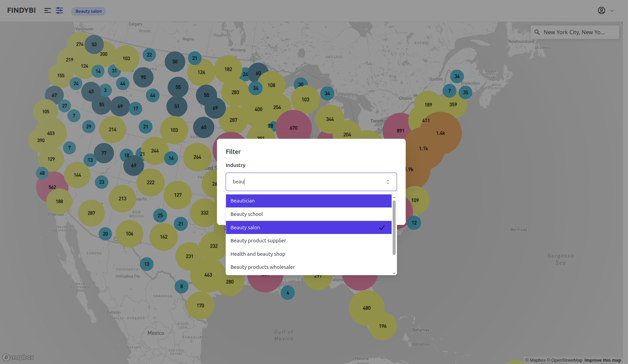Click the checkmark beside Beauty salon
Image resolution: width=628 pixels, height=364 pixels.
[x=382, y=228]
